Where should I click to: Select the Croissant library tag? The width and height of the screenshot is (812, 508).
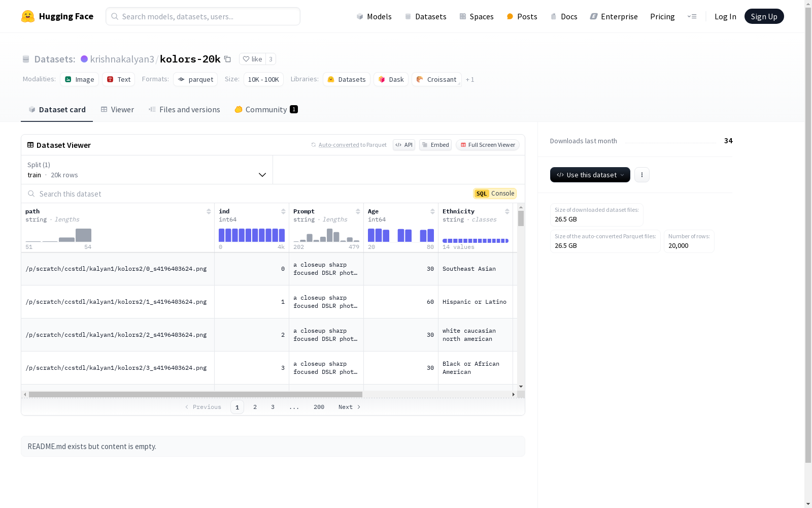pyautogui.click(x=437, y=79)
